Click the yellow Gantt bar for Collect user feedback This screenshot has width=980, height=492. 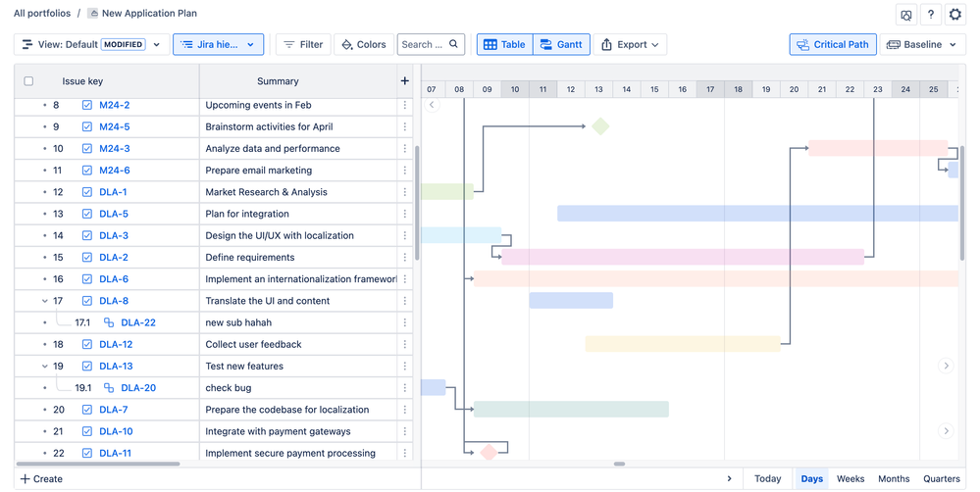683,344
